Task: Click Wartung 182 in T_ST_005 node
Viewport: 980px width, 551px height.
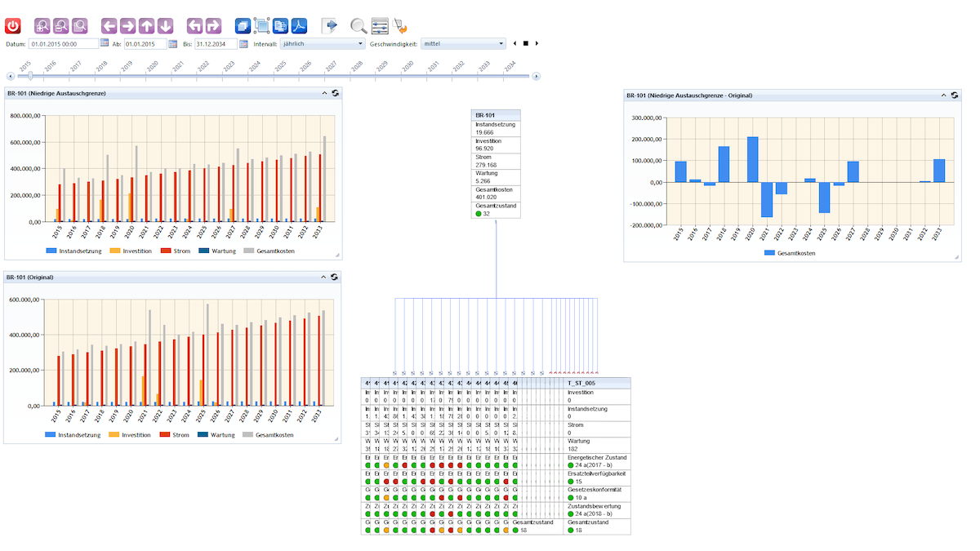Action: point(597,446)
